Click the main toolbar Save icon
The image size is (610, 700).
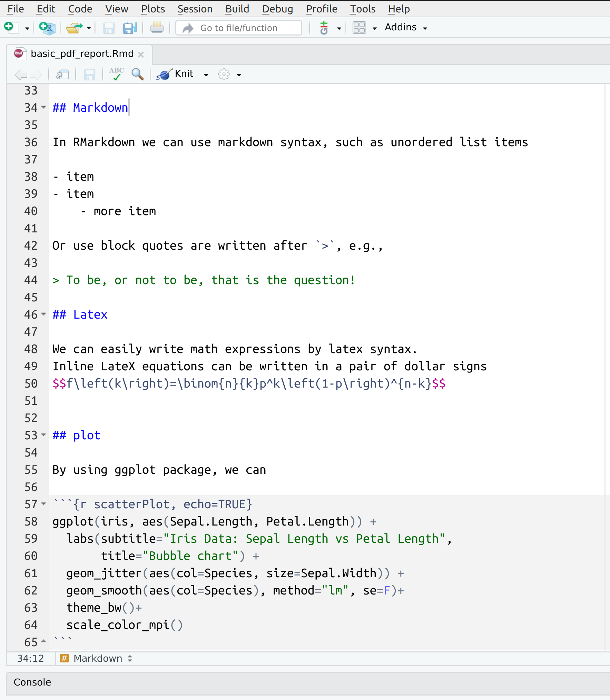click(109, 28)
